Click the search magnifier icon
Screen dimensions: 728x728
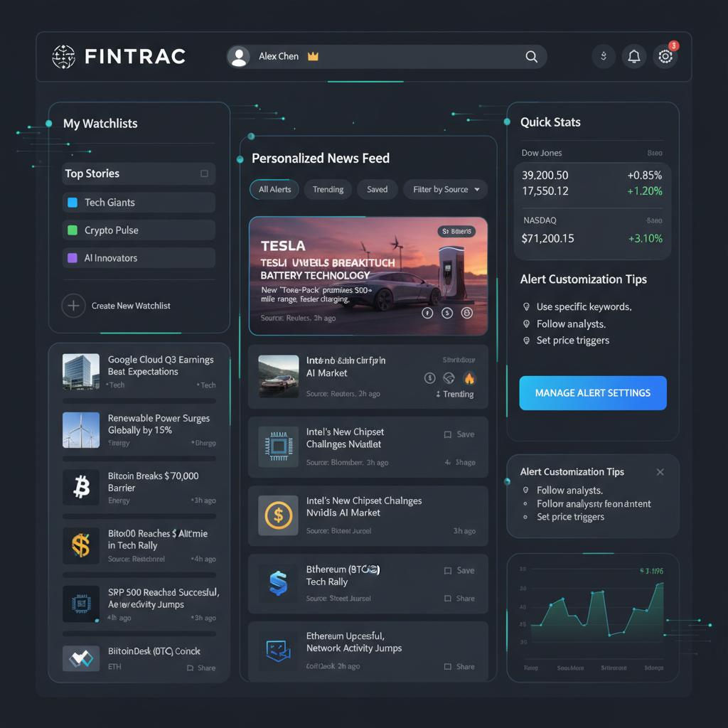(x=531, y=57)
